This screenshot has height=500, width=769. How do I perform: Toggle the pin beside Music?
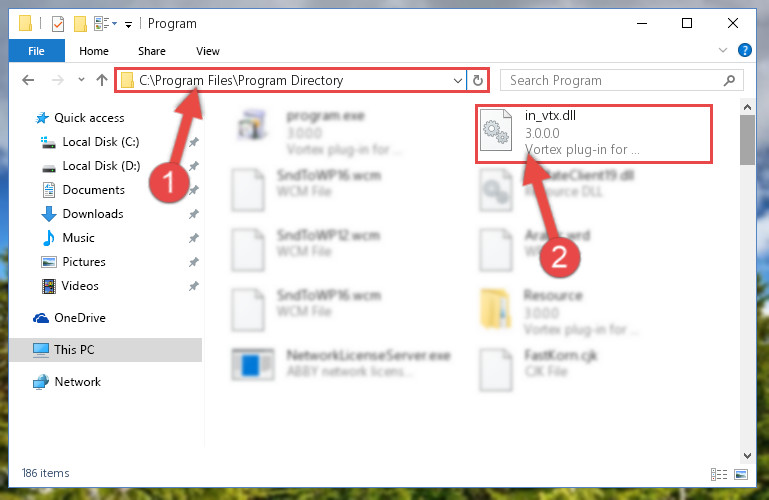point(194,238)
